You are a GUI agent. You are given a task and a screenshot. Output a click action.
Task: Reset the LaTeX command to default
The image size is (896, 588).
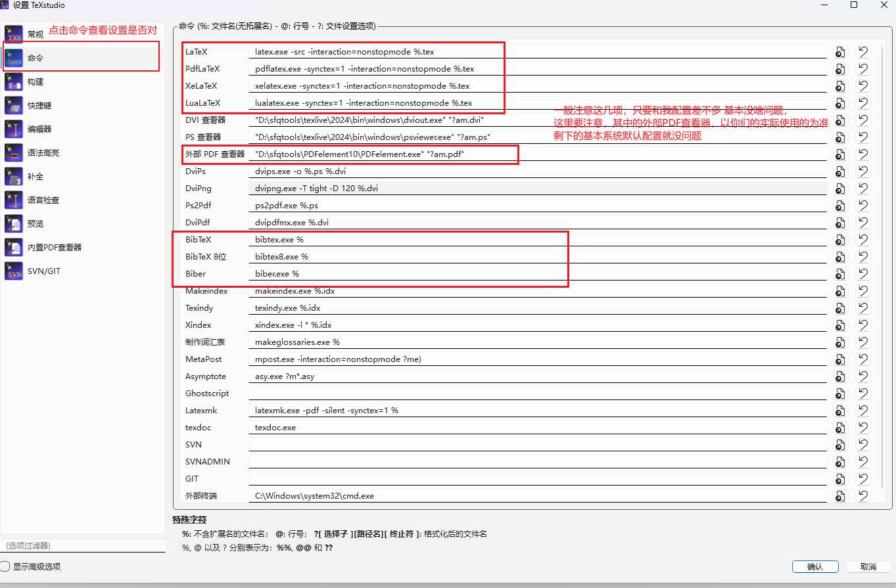pyautogui.click(x=863, y=51)
